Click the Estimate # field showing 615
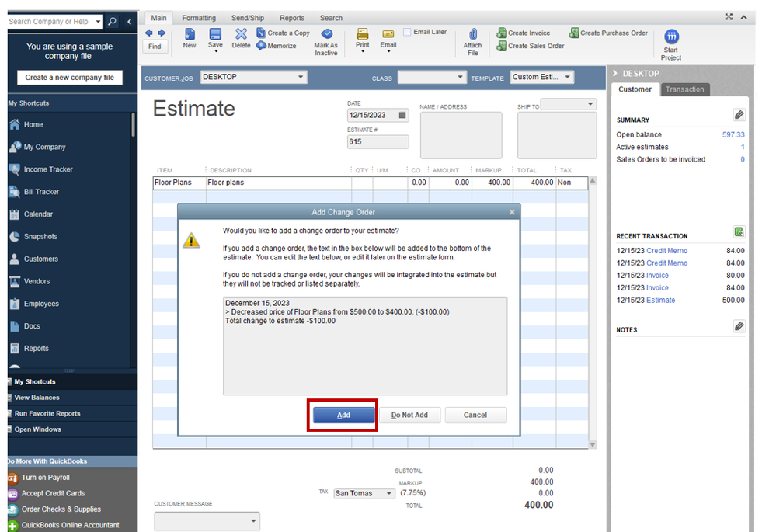Viewport: 776px width, 532px height. 378,141
